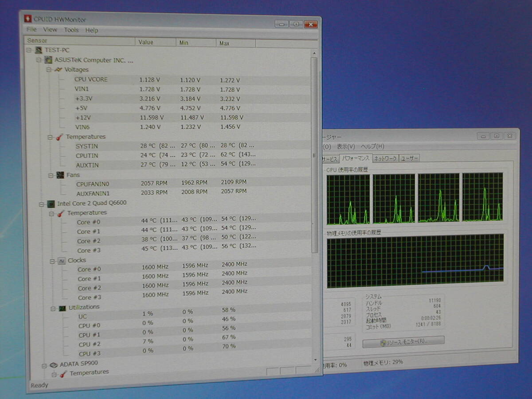Click the HWMonitor vertical scrollbar thumb

pos(315,155)
